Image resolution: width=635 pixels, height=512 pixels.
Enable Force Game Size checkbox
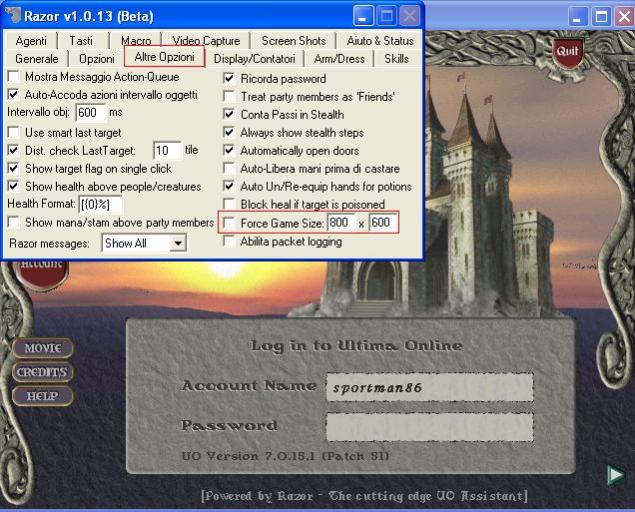coord(230,223)
